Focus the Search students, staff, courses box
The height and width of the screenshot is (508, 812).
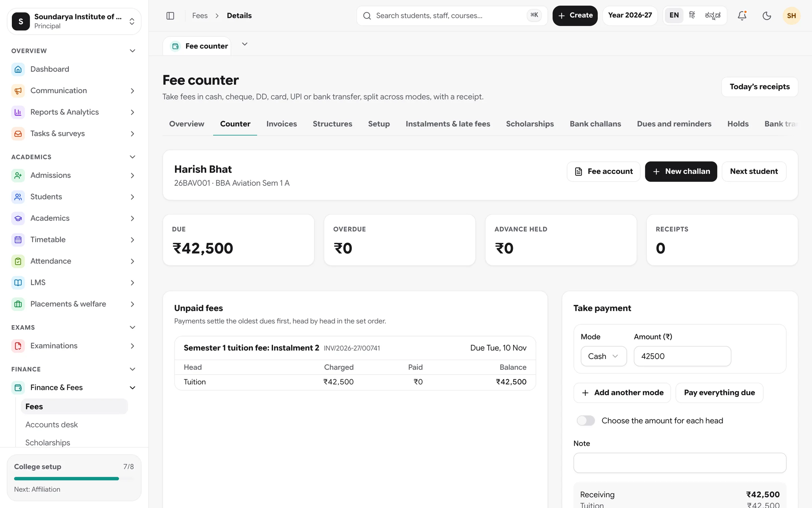pyautogui.click(x=452, y=16)
